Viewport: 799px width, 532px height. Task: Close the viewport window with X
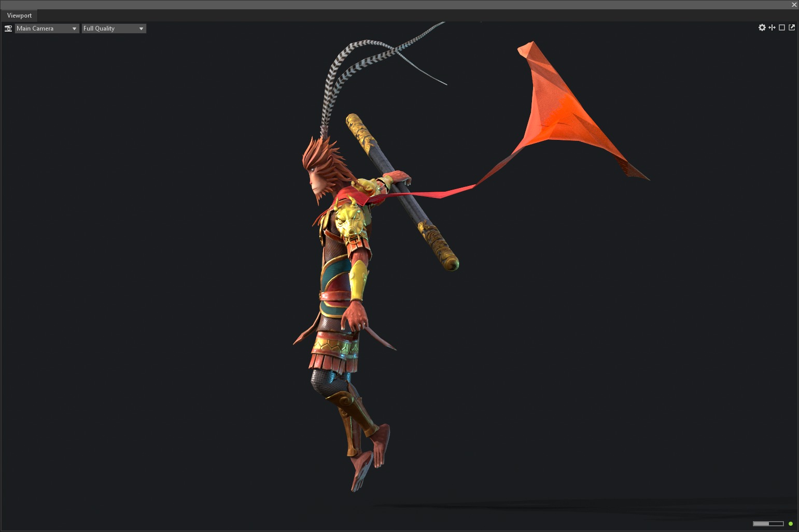click(794, 5)
